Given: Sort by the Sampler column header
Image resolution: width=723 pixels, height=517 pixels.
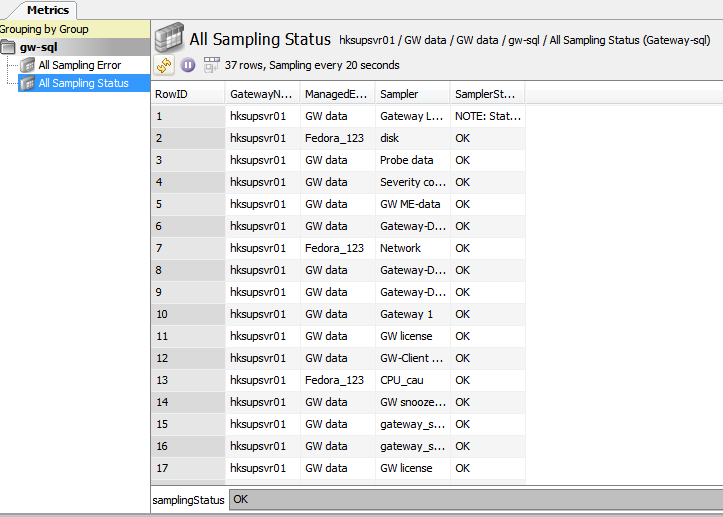Looking at the screenshot, I should 412,94.
